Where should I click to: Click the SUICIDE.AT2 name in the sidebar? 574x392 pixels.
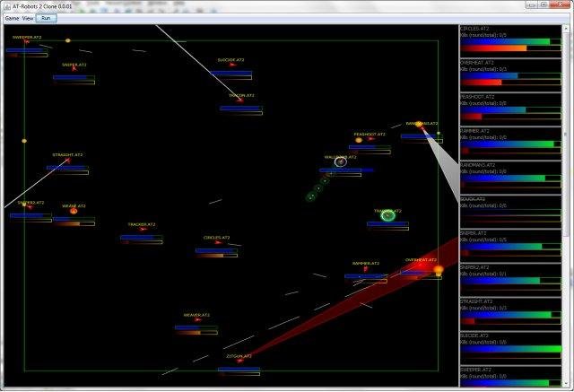pos(474,335)
